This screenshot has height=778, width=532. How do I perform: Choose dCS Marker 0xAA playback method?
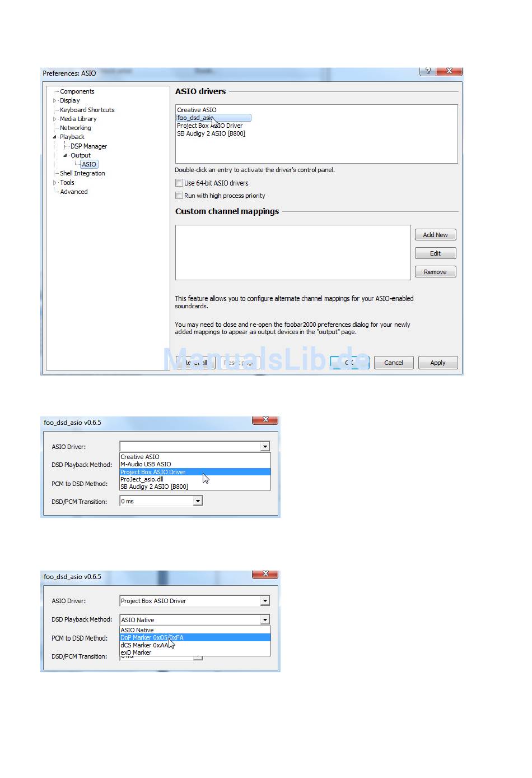tap(195, 645)
